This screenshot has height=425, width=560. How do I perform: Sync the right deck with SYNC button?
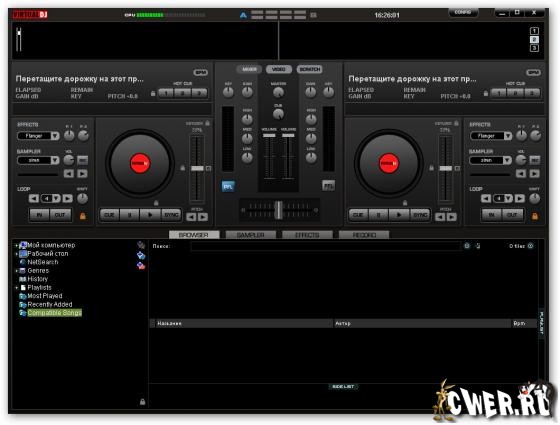coord(420,215)
